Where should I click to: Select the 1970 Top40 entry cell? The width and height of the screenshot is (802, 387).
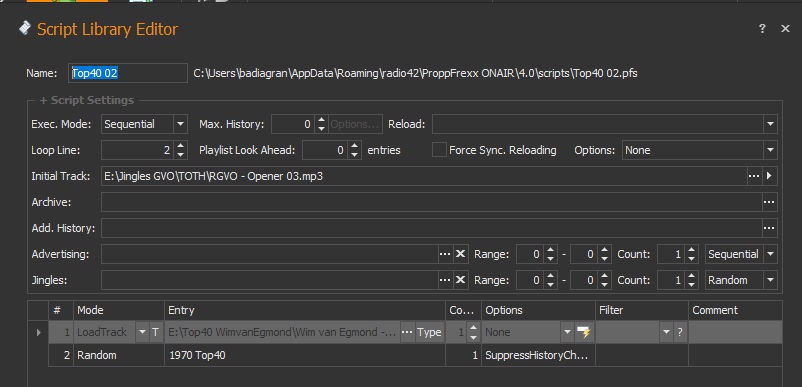tap(305, 355)
